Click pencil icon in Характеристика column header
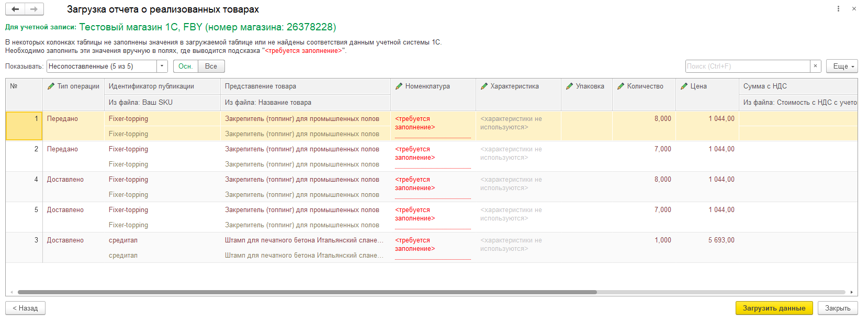 (484, 86)
